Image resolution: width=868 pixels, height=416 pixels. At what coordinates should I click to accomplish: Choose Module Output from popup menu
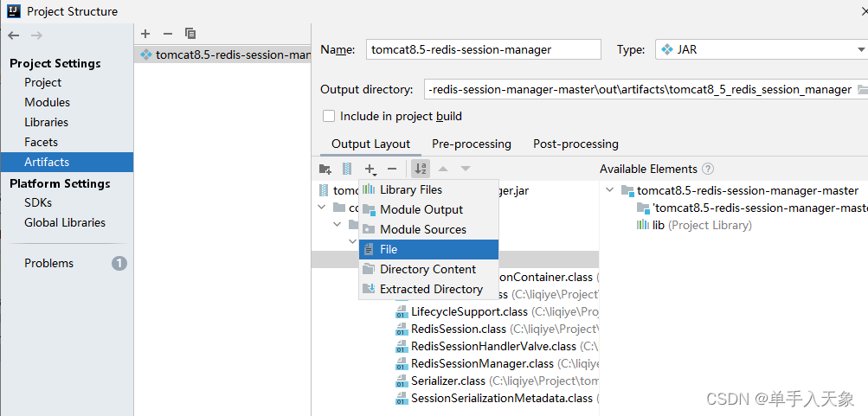tap(429, 209)
